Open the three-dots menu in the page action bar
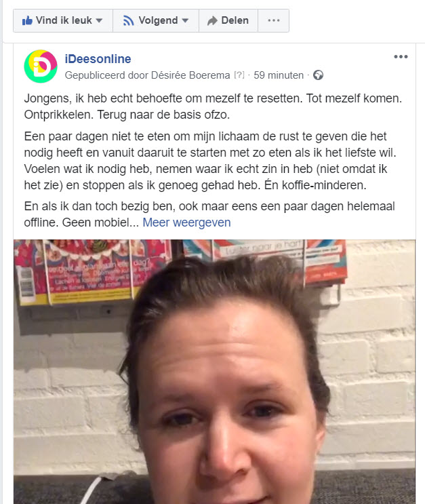The width and height of the screenshot is (425, 504). tap(274, 20)
